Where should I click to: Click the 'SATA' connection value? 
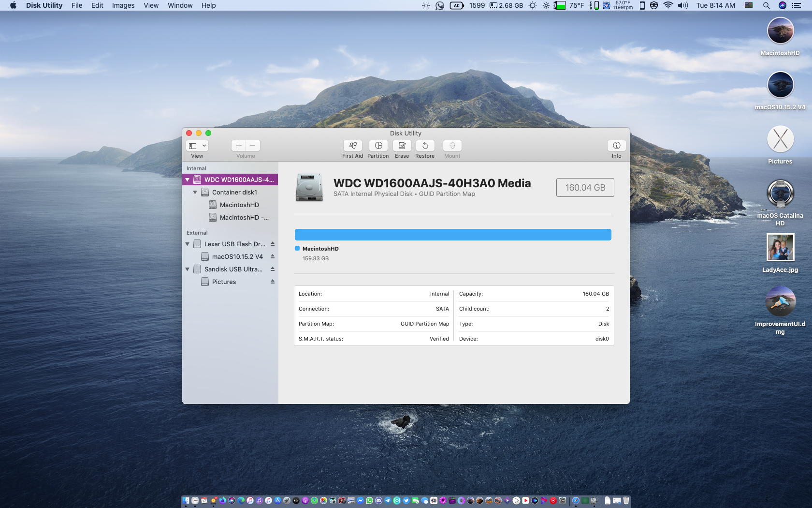click(x=442, y=309)
